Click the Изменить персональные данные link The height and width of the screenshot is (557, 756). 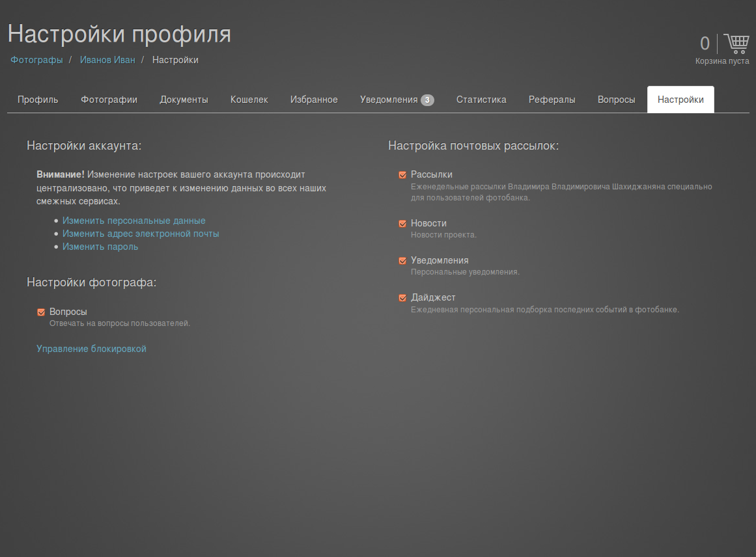coord(133,221)
